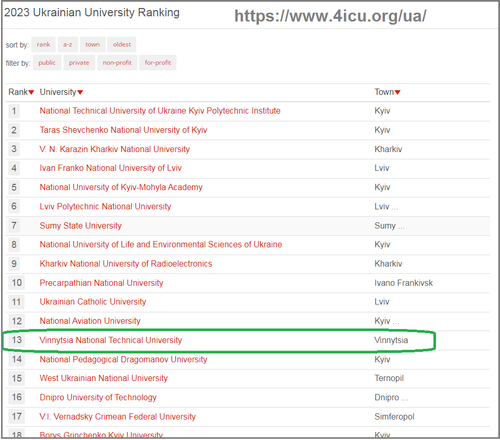Open Taras Shevchenko National University of Kyiv
Image resolution: width=500 pixels, height=440 pixels.
click(123, 130)
